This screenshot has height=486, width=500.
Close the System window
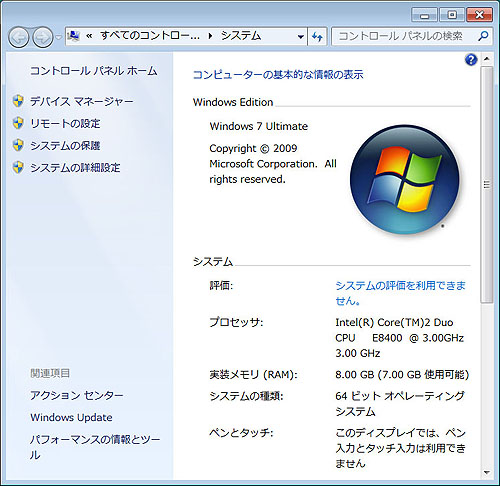[x=480, y=15]
